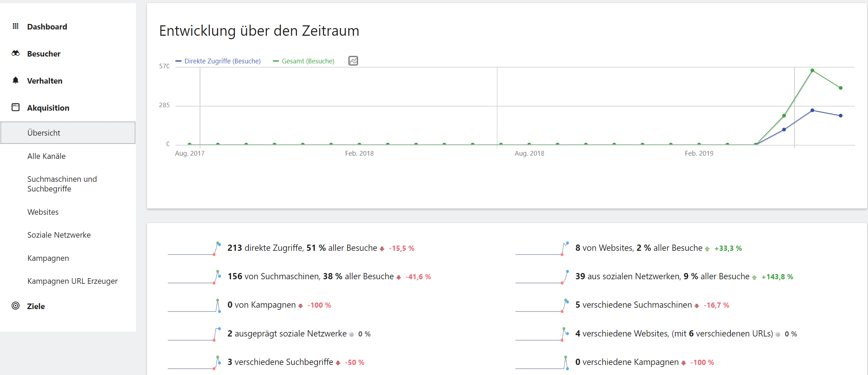This screenshot has height=375, width=868.
Task: Select the Übersicht submenu item
Action: [68, 133]
